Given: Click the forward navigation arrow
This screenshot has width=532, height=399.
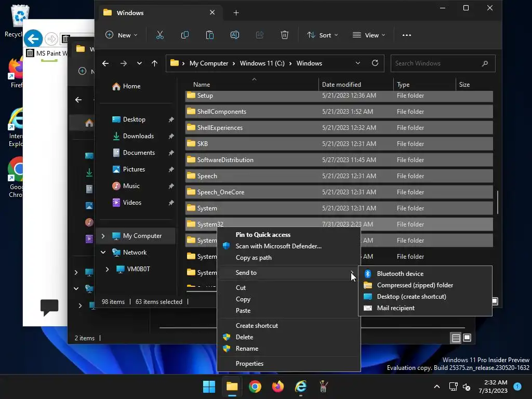Looking at the screenshot, I should point(124,63).
